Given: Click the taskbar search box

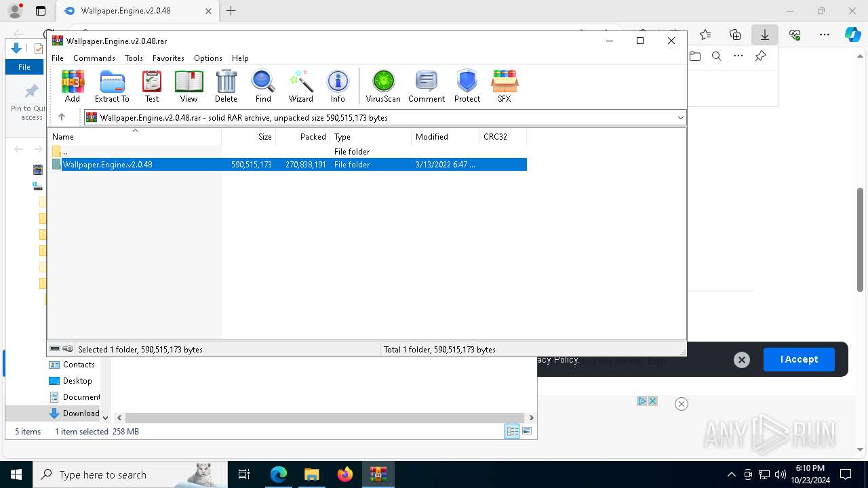Looking at the screenshot, I should 130,474.
